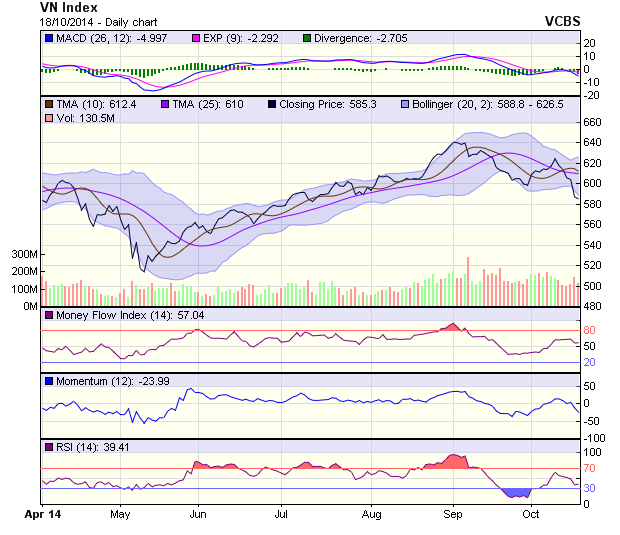This screenshot has width=620, height=535.
Task: Click the pink Vol legend swatch
Action: point(48,119)
